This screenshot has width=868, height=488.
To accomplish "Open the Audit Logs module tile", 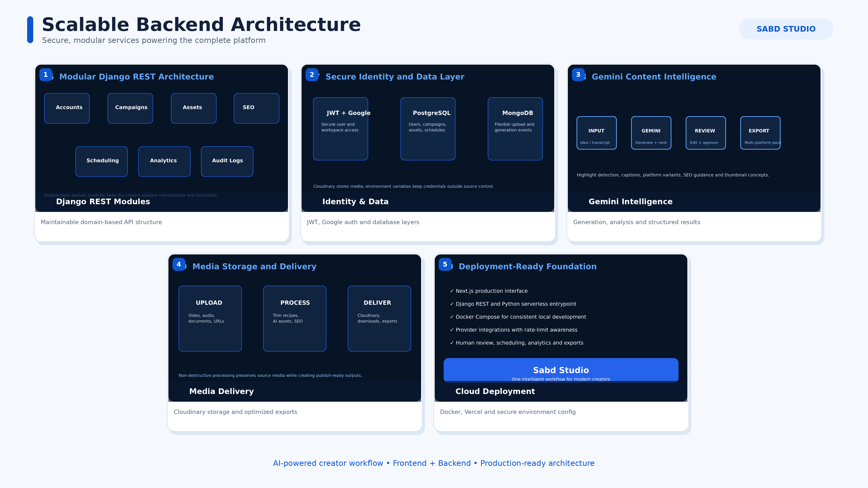I will (x=227, y=161).
